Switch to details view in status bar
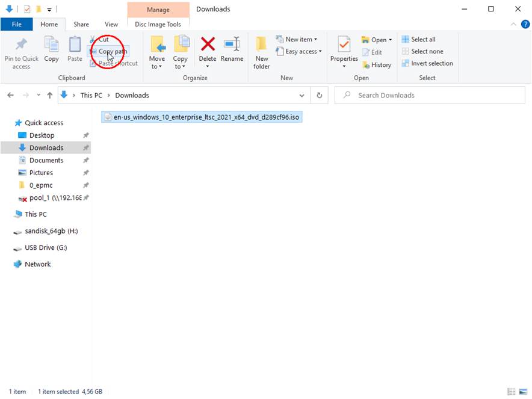 [511, 392]
